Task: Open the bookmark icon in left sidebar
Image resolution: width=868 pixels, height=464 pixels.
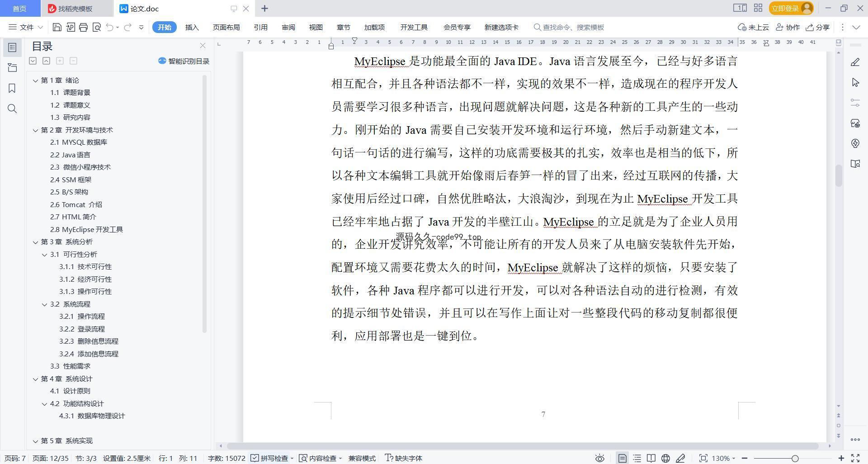Action: click(x=12, y=88)
